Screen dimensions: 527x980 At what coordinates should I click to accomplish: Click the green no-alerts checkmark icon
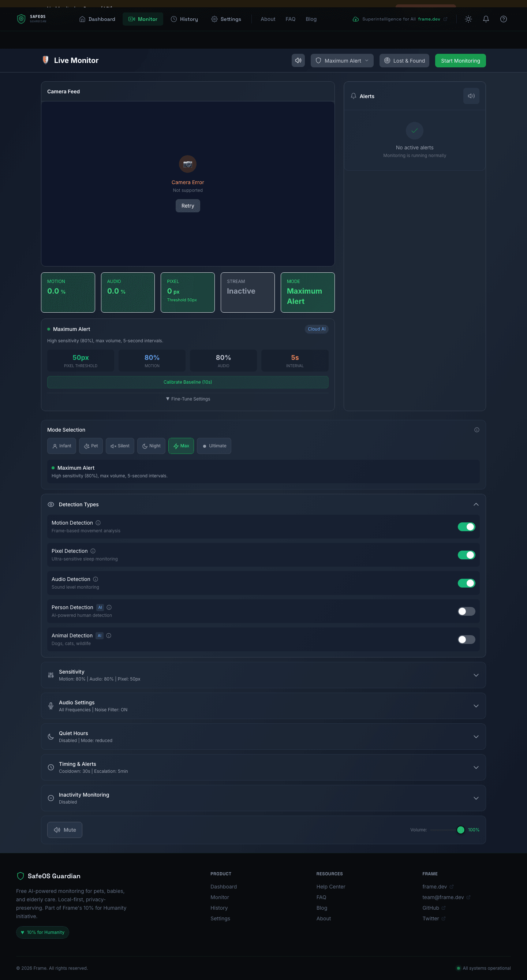(x=414, y=130)
